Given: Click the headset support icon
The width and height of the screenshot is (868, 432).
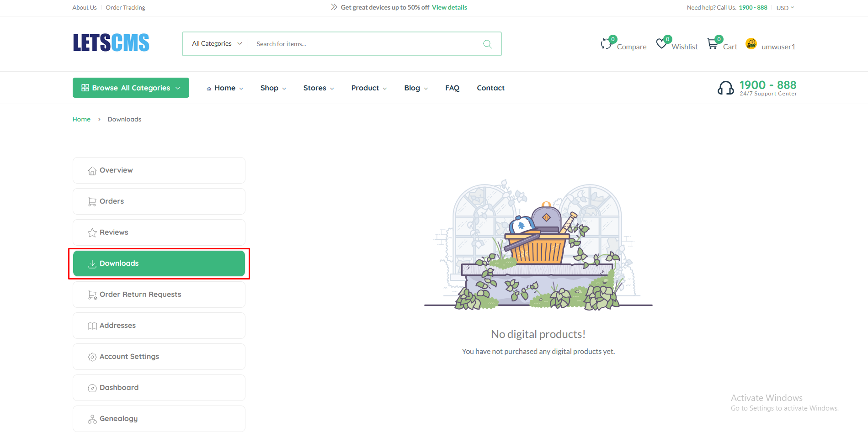Looking at the screenshot, I should coord(725,88).
